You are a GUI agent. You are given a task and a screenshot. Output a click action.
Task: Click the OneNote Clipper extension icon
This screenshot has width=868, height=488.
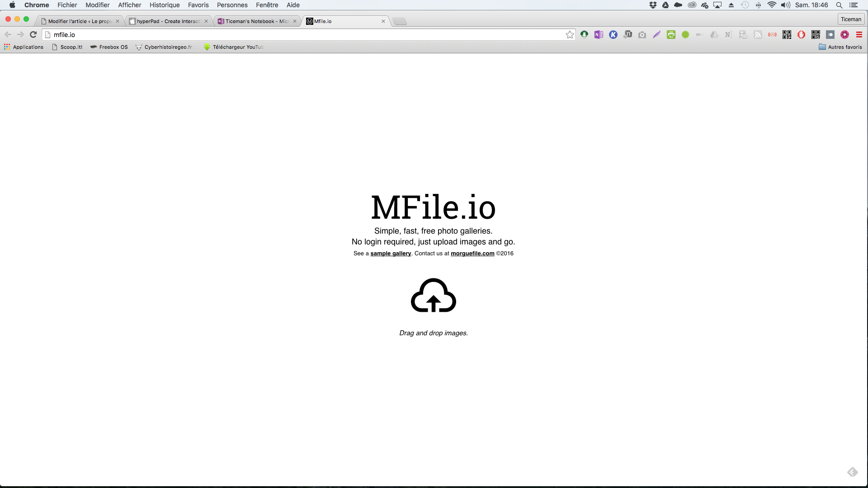tap(599, 34)
